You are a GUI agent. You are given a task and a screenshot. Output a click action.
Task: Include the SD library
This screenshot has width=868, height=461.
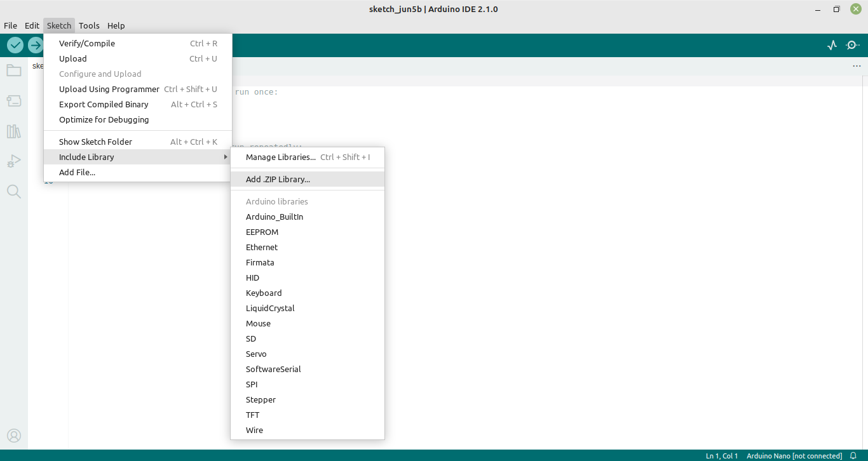(x=308, y=338)
